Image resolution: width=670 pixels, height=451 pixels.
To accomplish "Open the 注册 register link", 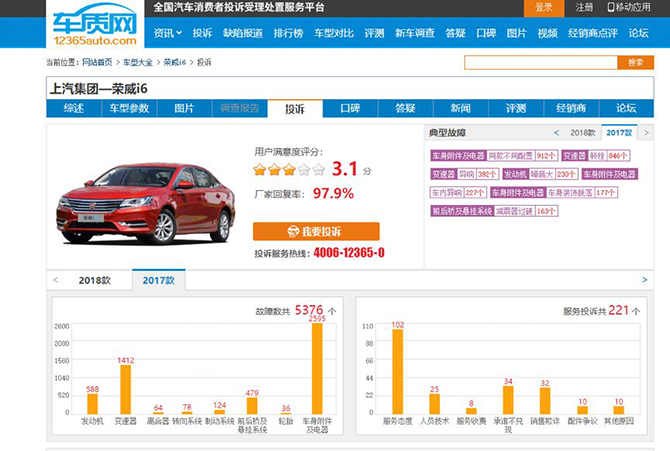I will tap(584, 7).
